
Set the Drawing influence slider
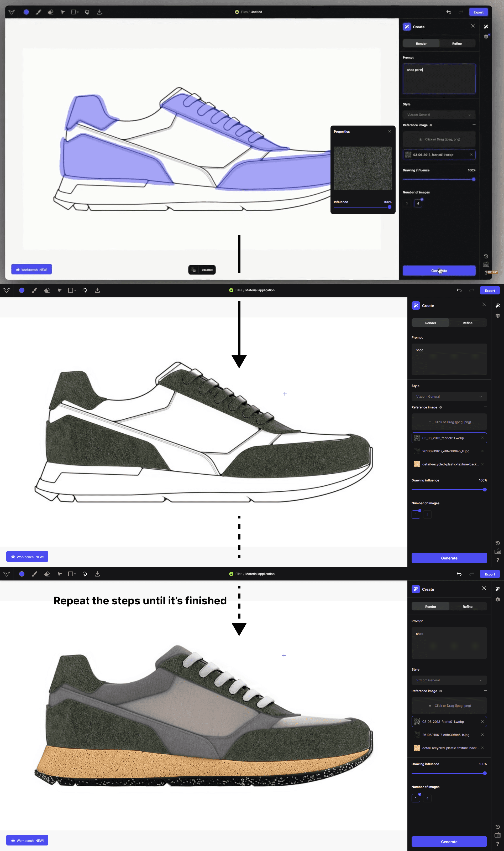474,179
